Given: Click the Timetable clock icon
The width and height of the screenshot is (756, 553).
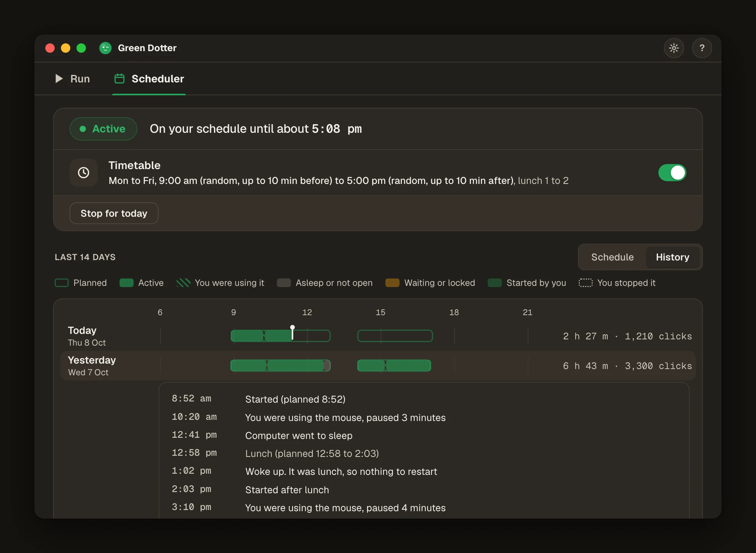Looking at the screenshot, I should click(84, 173).
